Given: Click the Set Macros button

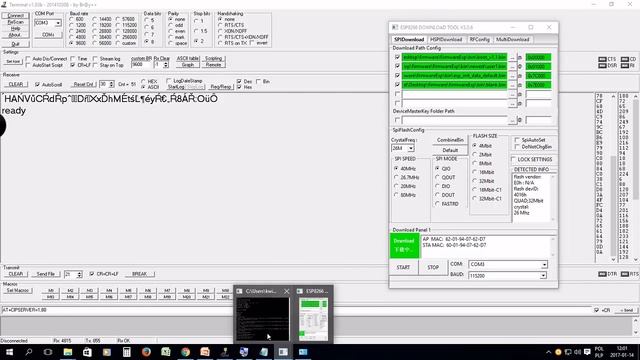Looking at the screenshot, I should coord(18,290).
